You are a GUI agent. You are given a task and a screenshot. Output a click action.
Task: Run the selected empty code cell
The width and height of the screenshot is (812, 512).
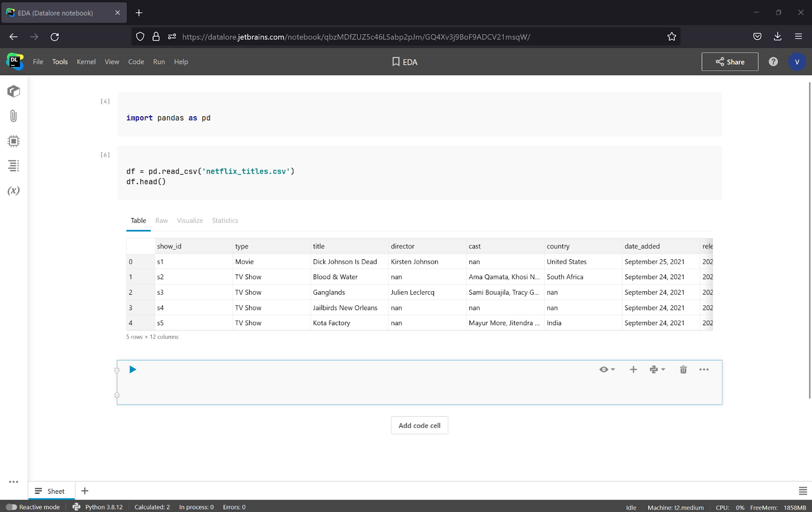pyautogui.click(x=132, y=369)
